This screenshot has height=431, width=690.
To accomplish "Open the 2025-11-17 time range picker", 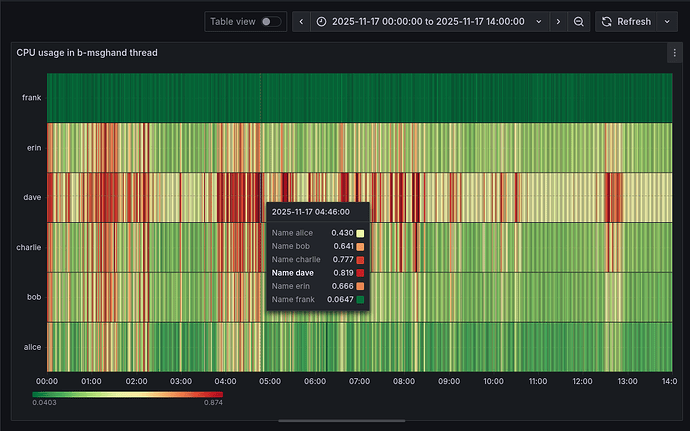I will click(x=426, y=21).
